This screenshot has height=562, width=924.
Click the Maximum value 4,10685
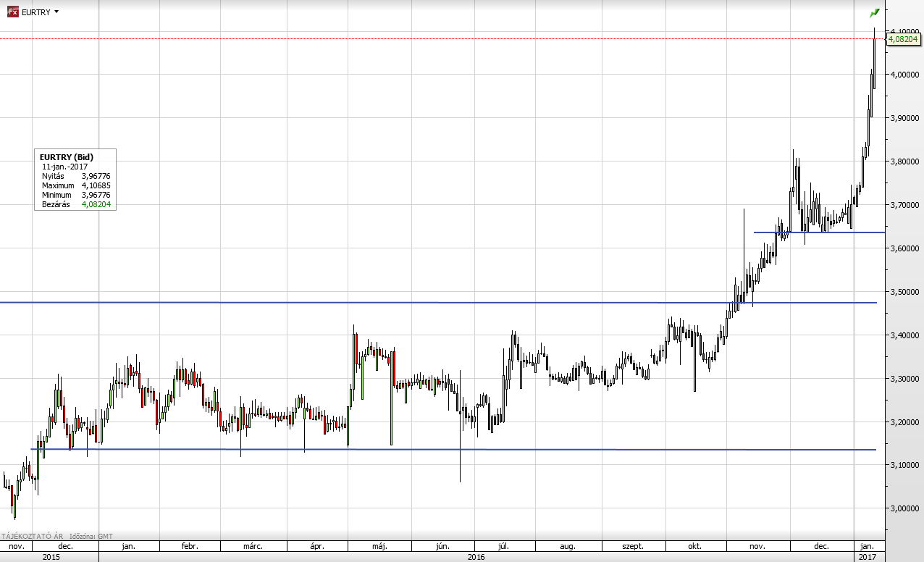pyautogui.click(x=96, y=185)
